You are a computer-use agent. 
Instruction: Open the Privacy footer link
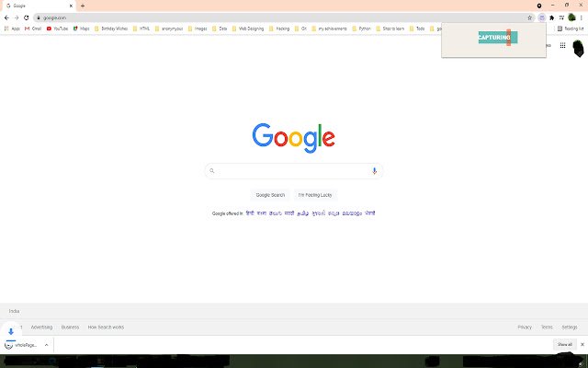coord(525,328)
